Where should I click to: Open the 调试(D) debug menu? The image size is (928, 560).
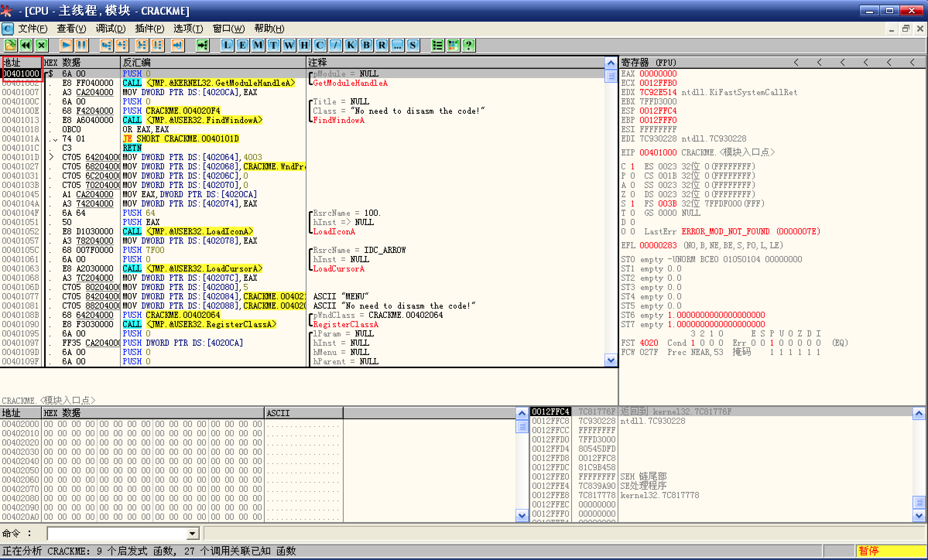coord(111,29)
